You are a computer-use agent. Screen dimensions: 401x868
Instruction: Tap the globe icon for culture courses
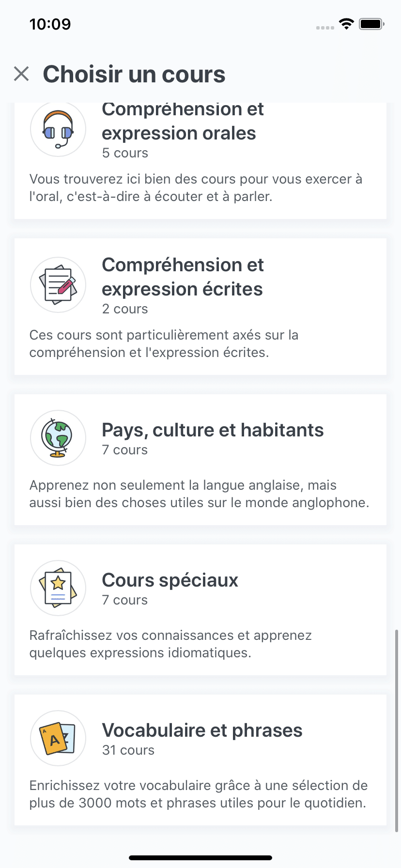pos(58,438)
